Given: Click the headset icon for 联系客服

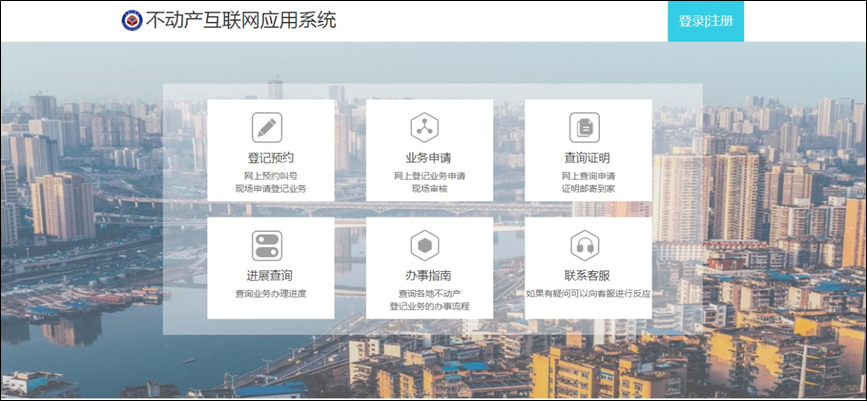Looking at the screenshot, I should coord(584,246).
